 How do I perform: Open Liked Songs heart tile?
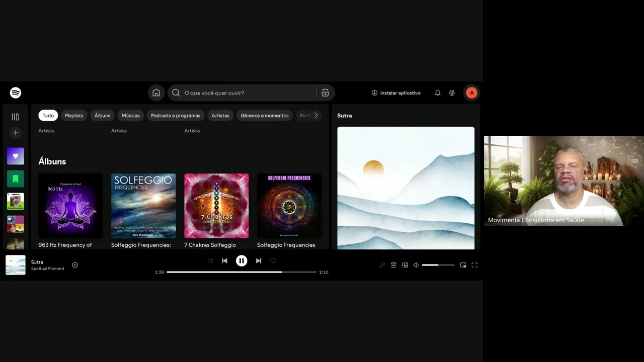coord(16,156)
